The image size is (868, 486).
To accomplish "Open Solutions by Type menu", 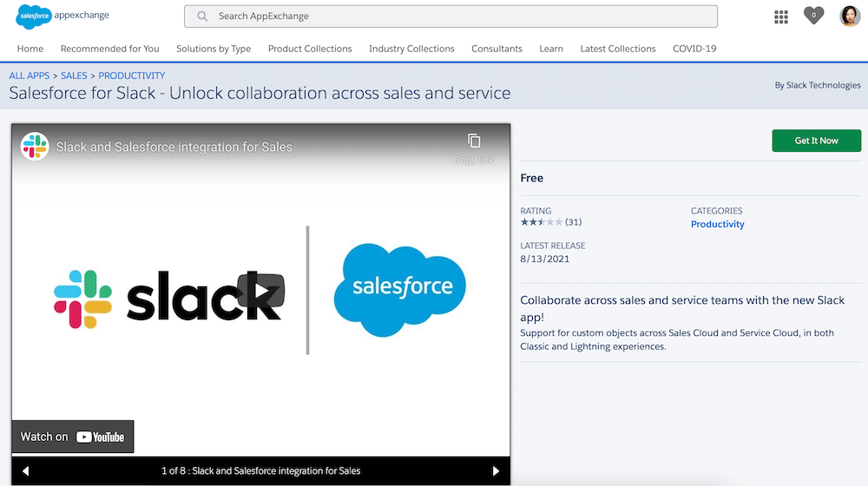I will click(x=214, y=49).
